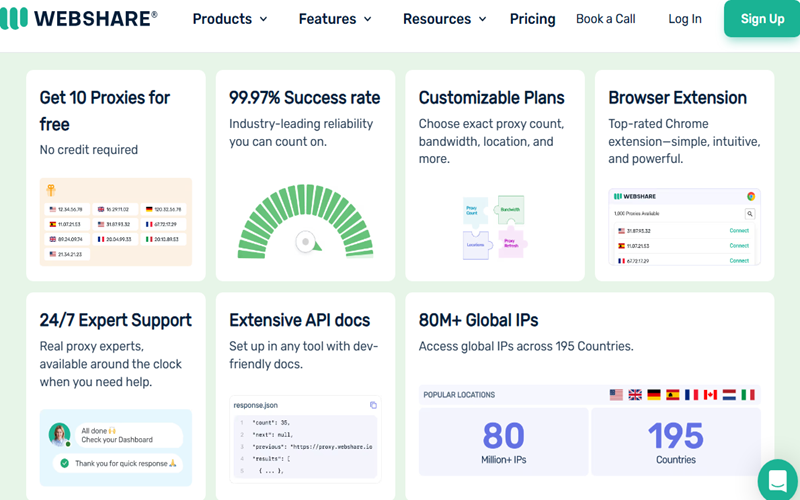800x500 pixels.
Task: Click the support agent avatar
Action: [x=59, y=435]
